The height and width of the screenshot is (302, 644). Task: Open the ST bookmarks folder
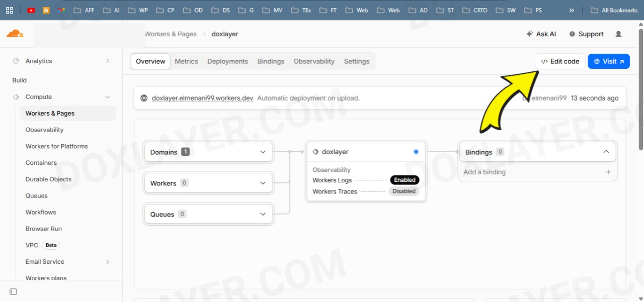tap(445, 10)
